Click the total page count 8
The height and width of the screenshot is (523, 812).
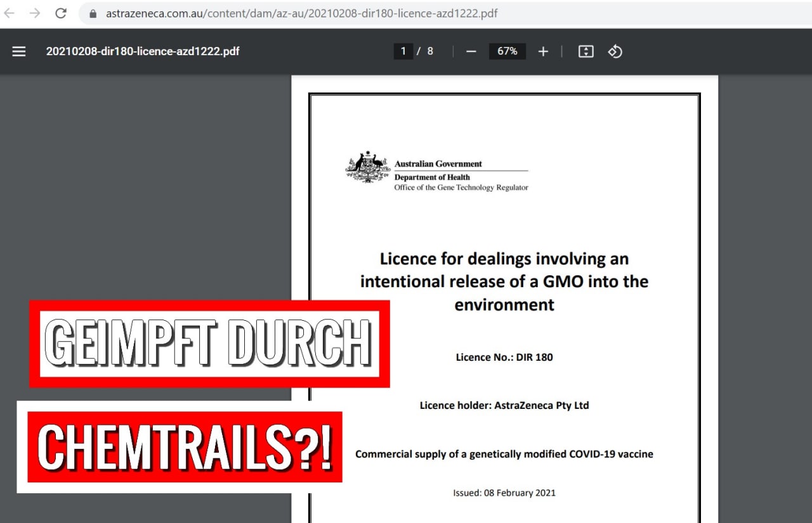click(430, 51)
